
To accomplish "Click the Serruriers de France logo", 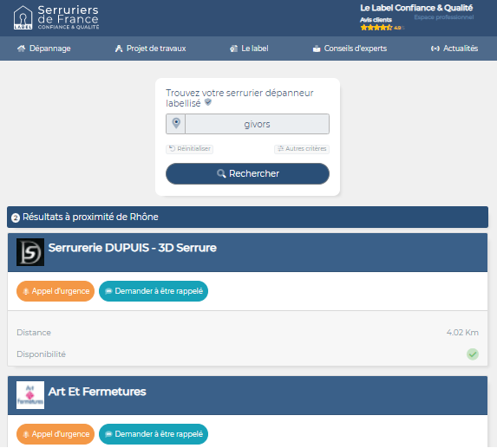I will (56, 17).
